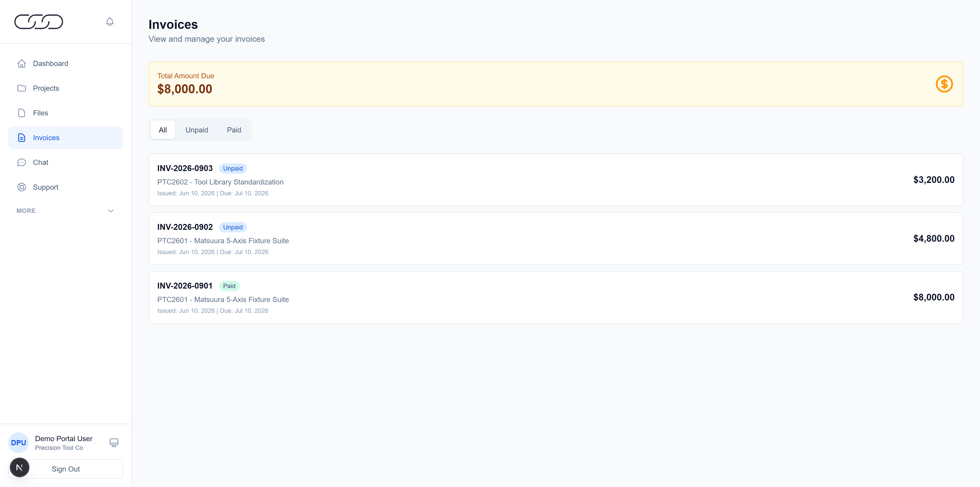Click the Dashboard home icon
The image size is (980, 487).
pos(22,63)
